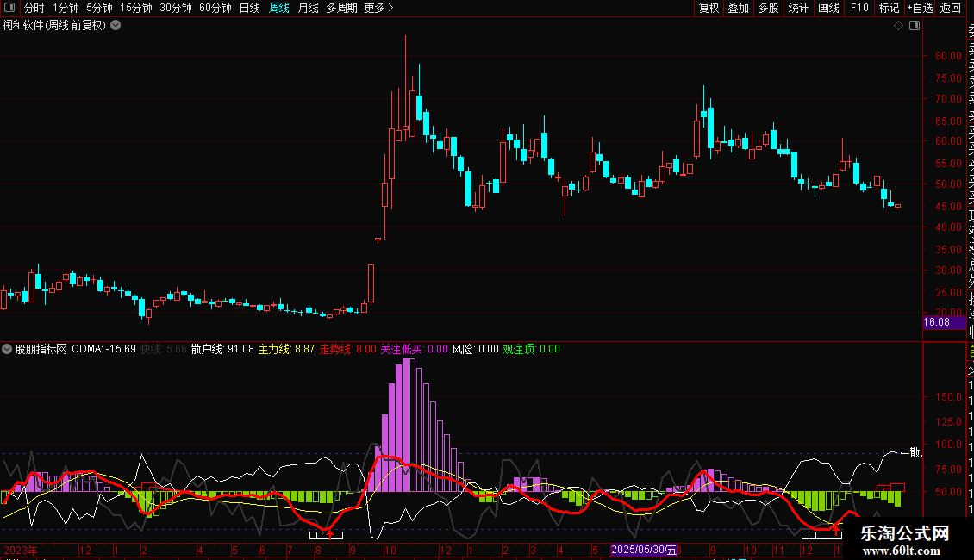Expand the 更多 periods menu
Screen dimensions: 974x560
379,8
